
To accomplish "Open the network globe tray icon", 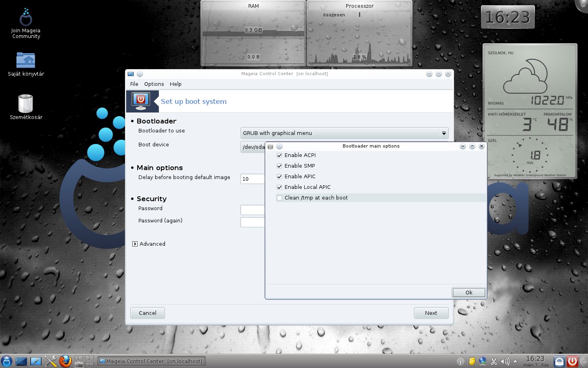I will pyautogui.click(x=483, y=361).
